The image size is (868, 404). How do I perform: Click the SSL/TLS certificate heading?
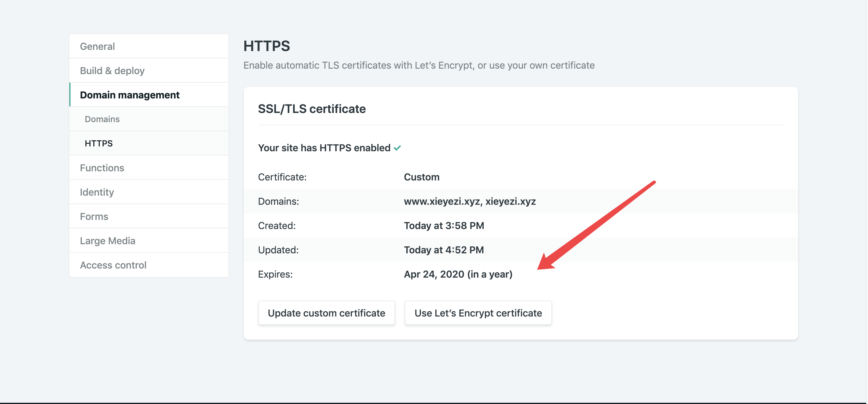coord(312,109)
